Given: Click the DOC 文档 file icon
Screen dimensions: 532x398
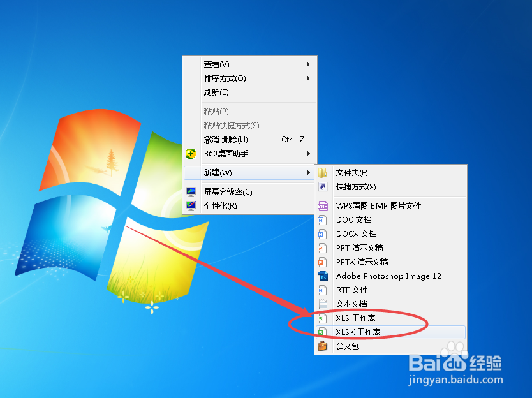Looking at the screenshot, I should [322, 220].
